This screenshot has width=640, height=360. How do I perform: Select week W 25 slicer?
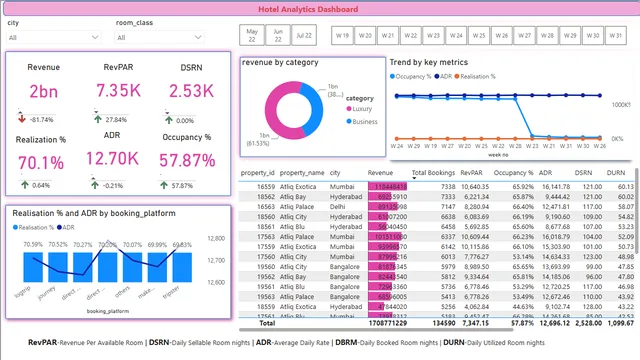pos(479,36)
